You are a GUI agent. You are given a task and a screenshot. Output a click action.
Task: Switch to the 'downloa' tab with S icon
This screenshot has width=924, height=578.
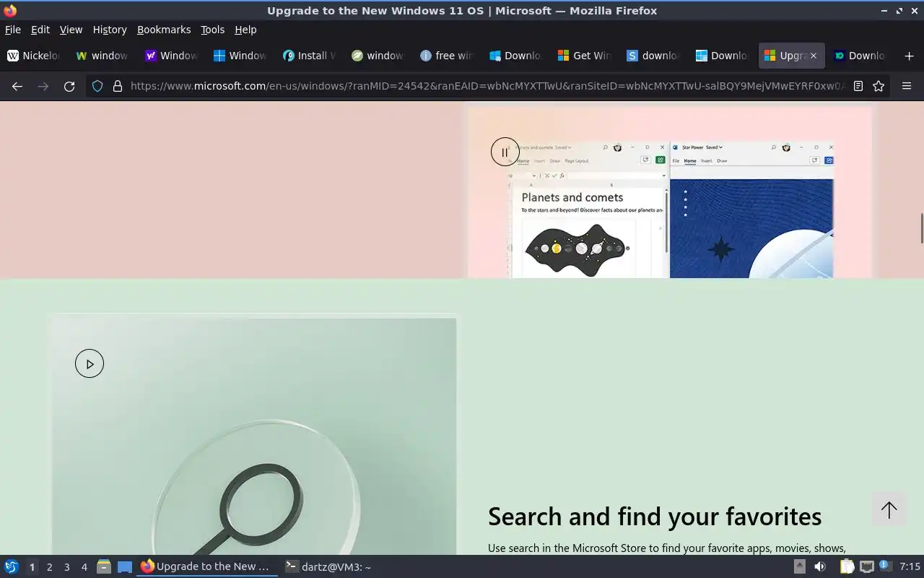654,56
